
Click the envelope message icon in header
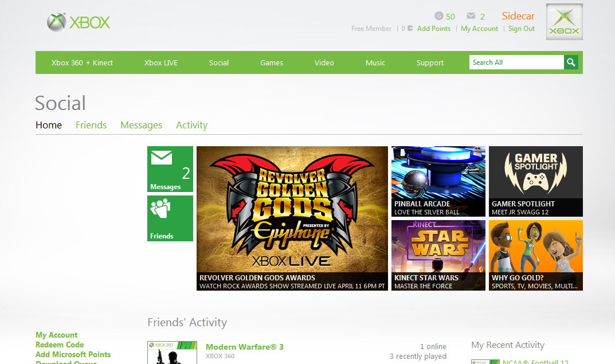[471, 15]
